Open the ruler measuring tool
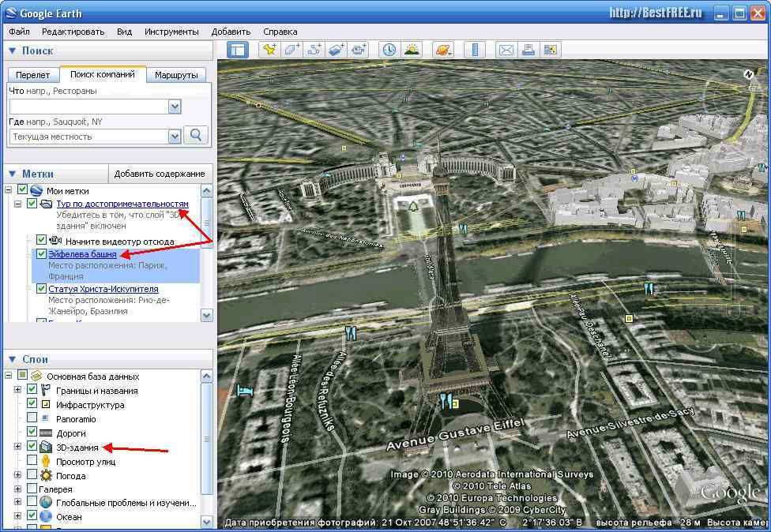 click(475, 50)
